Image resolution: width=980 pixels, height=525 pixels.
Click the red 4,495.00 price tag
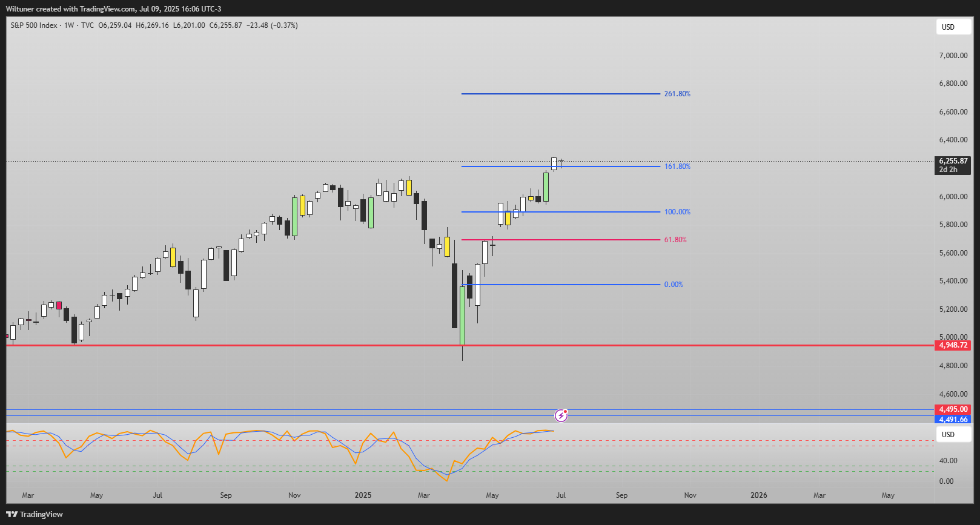953,409
